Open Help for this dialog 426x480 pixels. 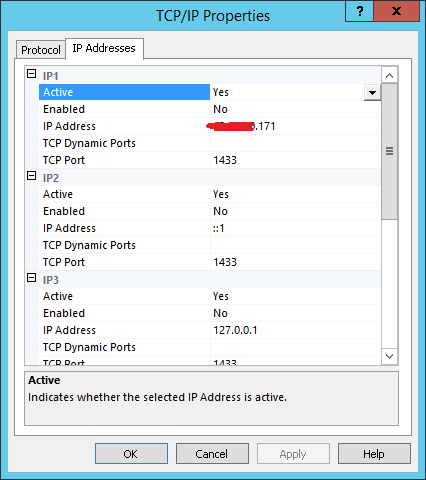click(374, 454)
